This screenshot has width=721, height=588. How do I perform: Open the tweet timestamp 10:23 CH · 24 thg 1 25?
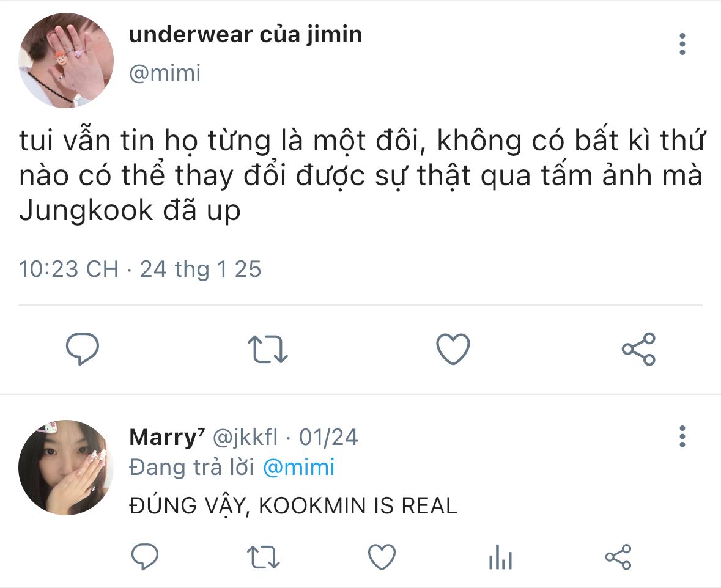(140, 269)
